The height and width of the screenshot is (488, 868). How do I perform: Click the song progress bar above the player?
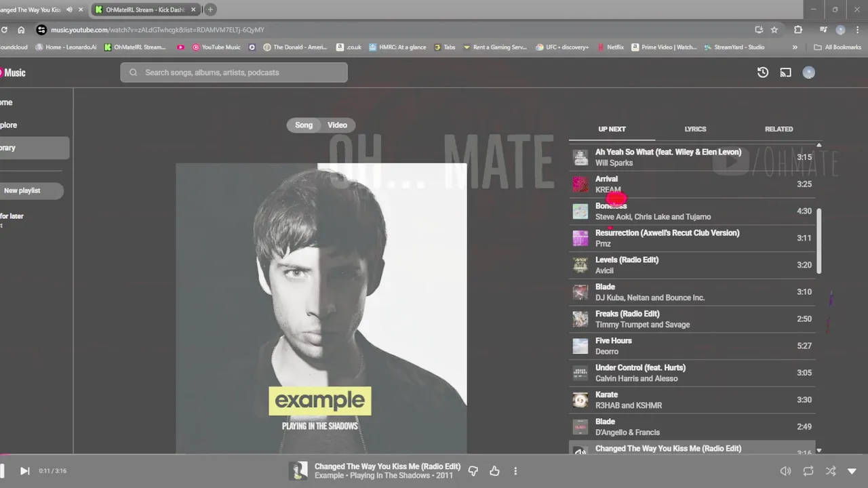click(434, 455)
